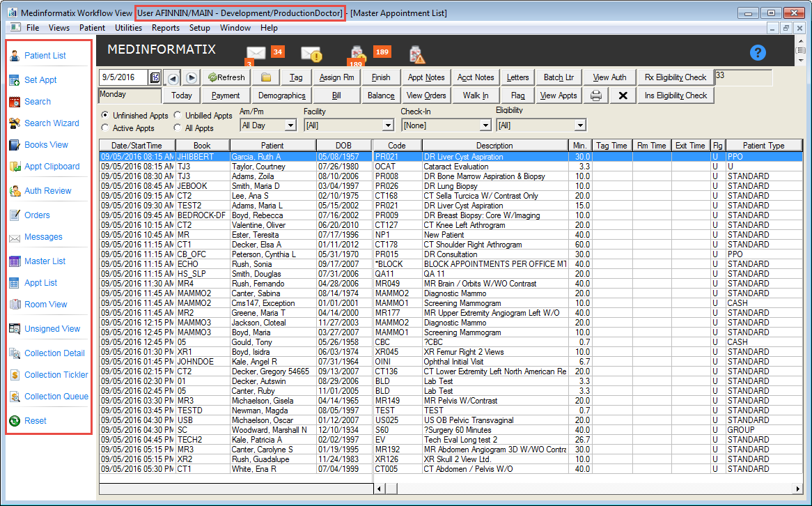The width and height of the screenshot is (812, 506).
Task: Click the Master List purple grid icon
Action: (x=15, y=261)
